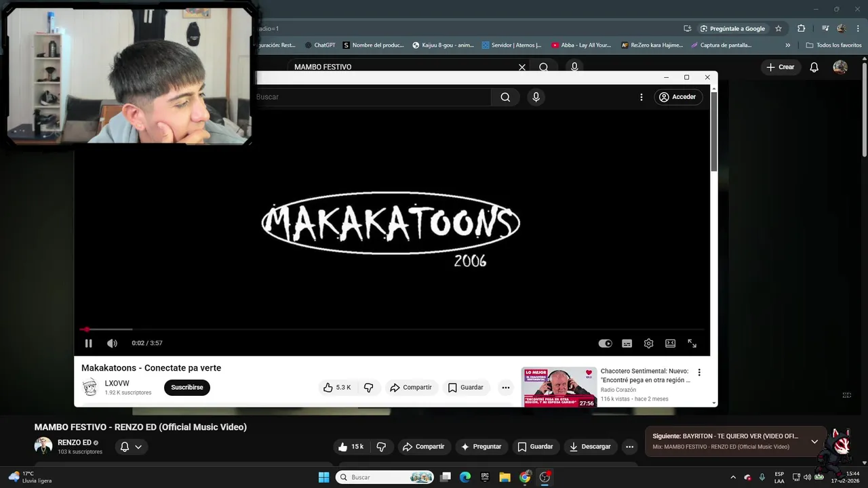This screenshot has width=868, height=488.
Task: Download MAMBO FESTIVO via Descargar
Action: click(x=591, y=447)
